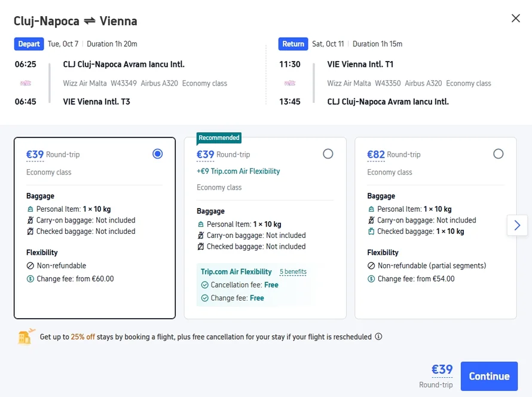
Task: Open the 5 benefits link for Trip.com Air Flexibility
Action: coord(293,271)
